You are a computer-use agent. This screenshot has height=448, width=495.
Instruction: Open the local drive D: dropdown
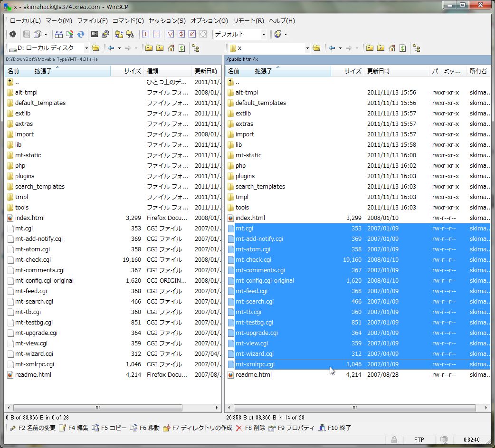86,48
